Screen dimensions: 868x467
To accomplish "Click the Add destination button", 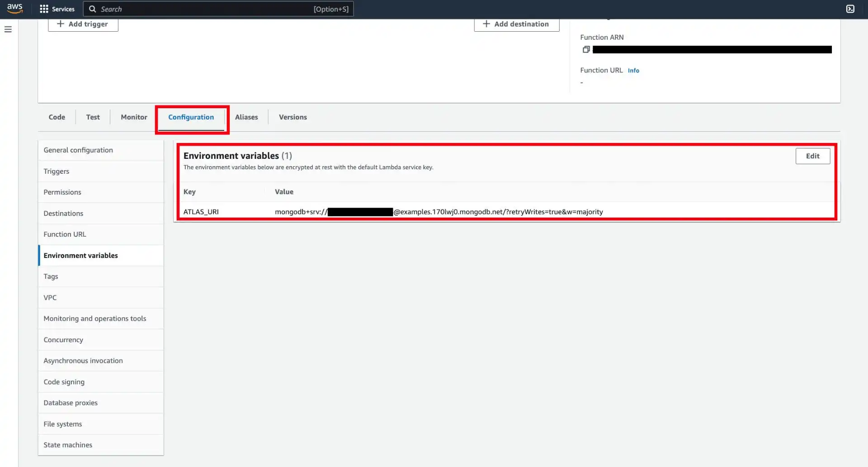I will point(516,24).
